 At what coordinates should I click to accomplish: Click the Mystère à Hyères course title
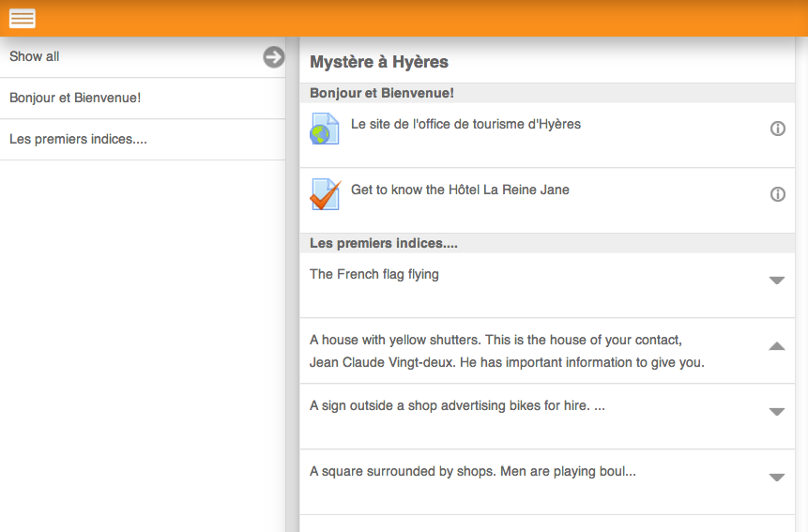[x=379, y=62]
